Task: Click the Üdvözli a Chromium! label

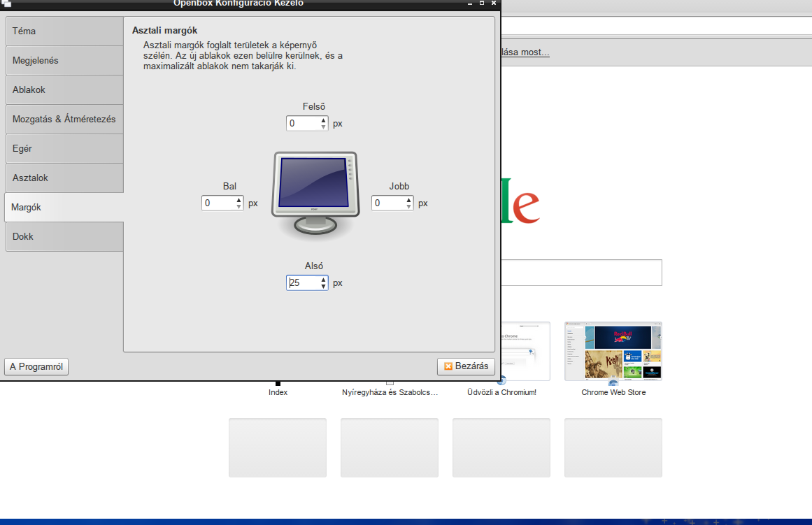Action: pyautogui.click(x=501, y=392)
